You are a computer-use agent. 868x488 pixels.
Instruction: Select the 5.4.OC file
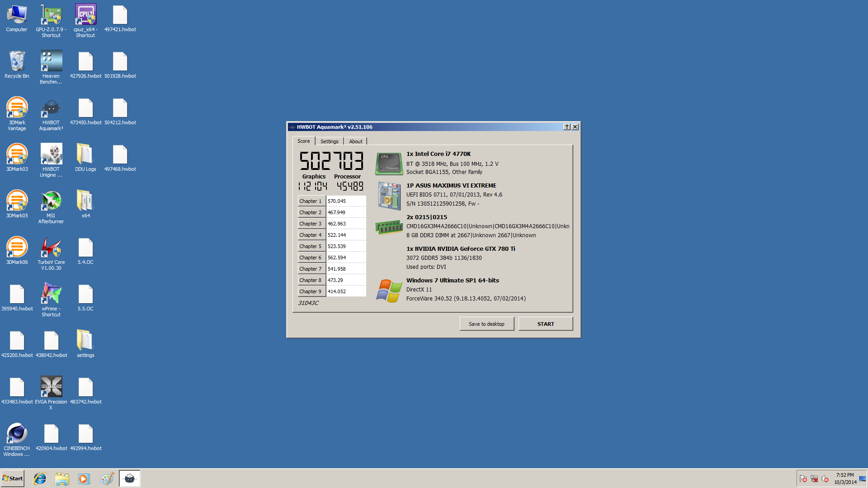point(85,251)
